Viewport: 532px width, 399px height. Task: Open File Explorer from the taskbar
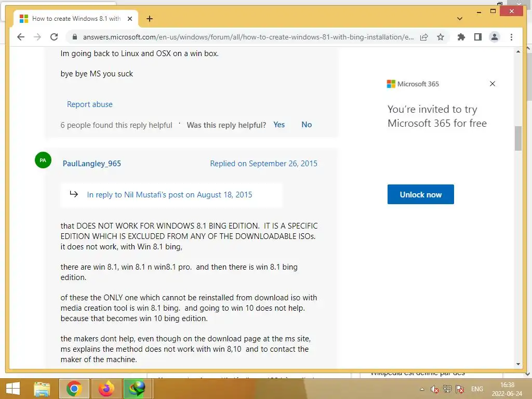pyautogui.click(x=42, y=389)
